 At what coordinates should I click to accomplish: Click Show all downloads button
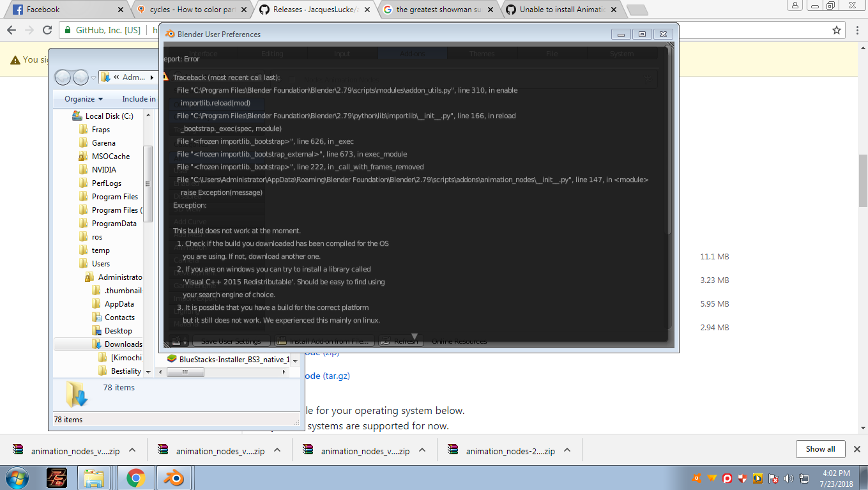[x=820, y=449]
